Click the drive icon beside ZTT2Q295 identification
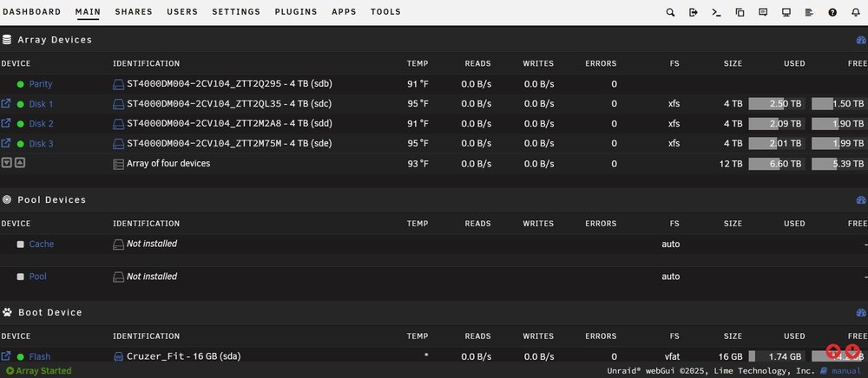Image resolution: width=868 pixels, height=378 pixels. click(x=118, y=85)
